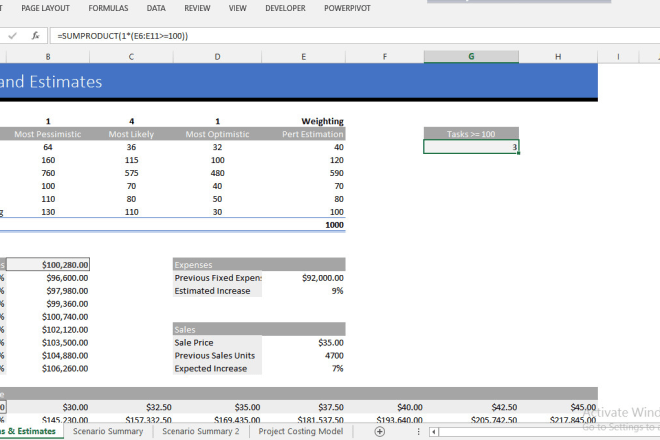Image resolution: width=660 pixels, height=440 pixels.
Task: Select the $42.50 price column cell
Action: click(471, 407)
